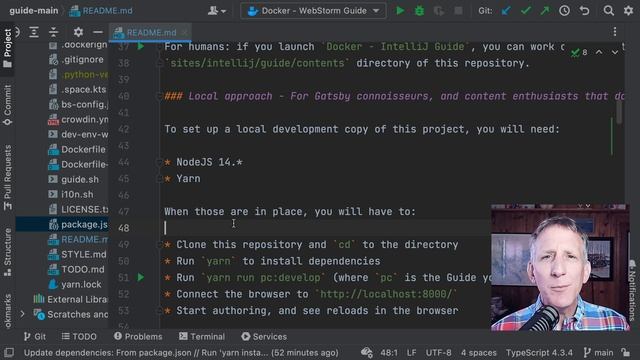Open the Structure tool window
The width and height of the screenshot is (640, 360).
point(8,252)
